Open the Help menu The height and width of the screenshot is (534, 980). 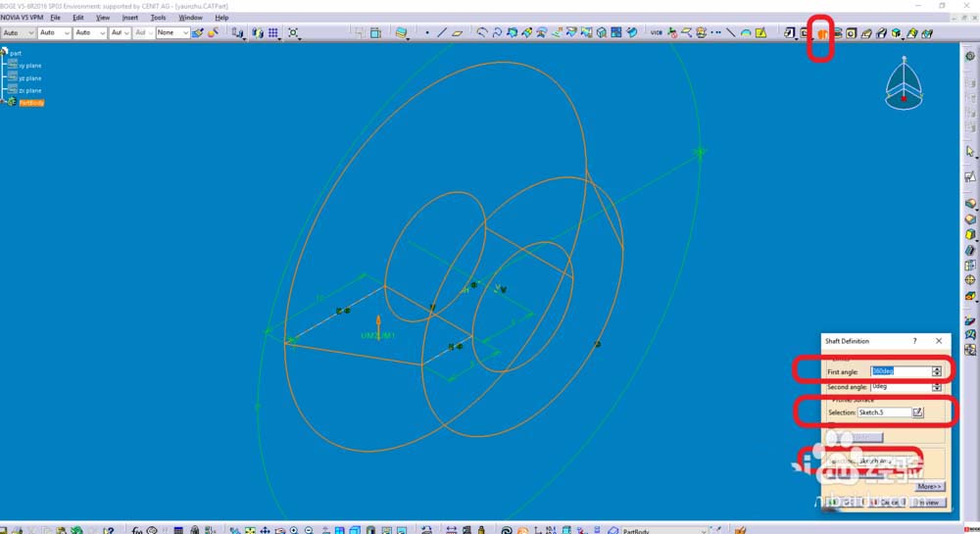tap(221, 18)
